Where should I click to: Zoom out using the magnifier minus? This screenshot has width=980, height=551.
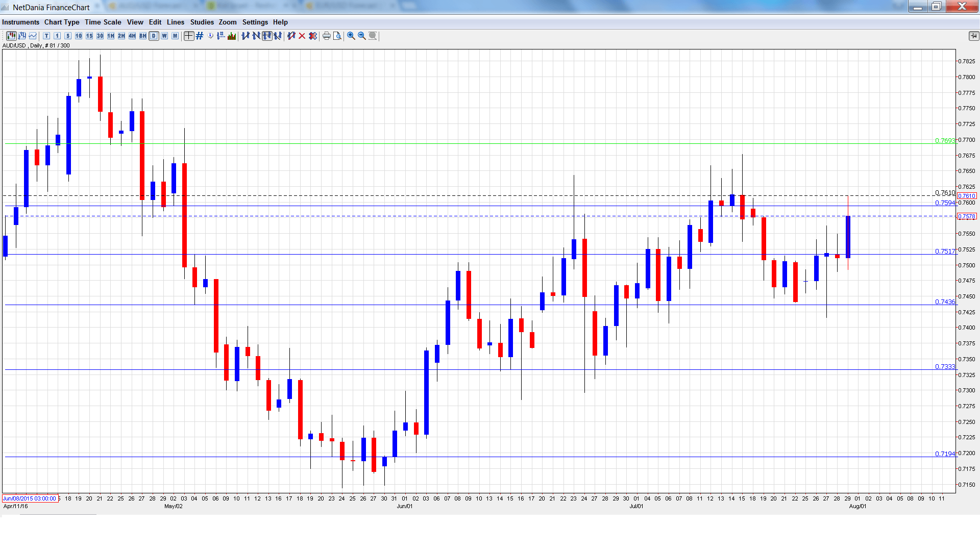(x=362, y=36)
